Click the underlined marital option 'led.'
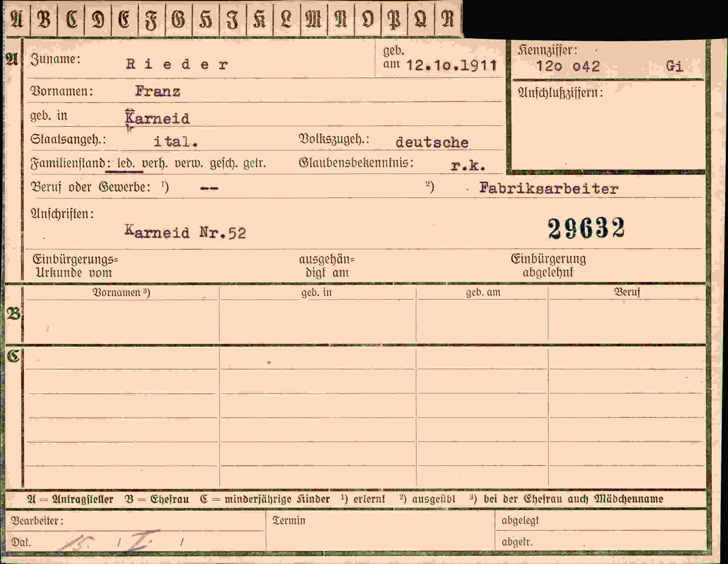This screenshot has width=728, height=564. point(126,163)
